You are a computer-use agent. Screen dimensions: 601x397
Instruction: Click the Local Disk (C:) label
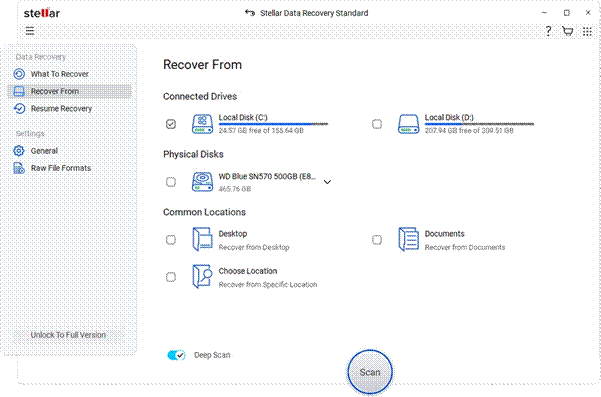[x=243, y=117]
